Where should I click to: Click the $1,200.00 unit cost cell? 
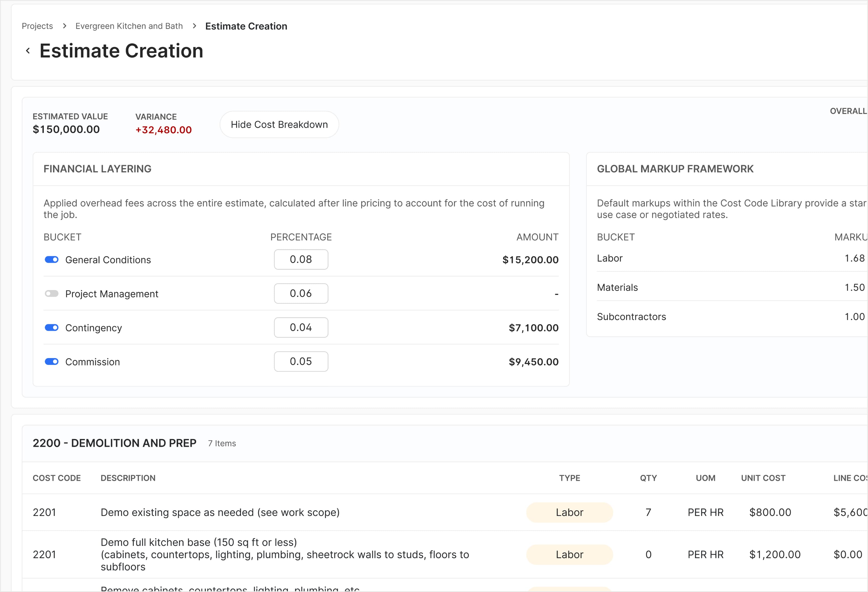coord(775,555)
